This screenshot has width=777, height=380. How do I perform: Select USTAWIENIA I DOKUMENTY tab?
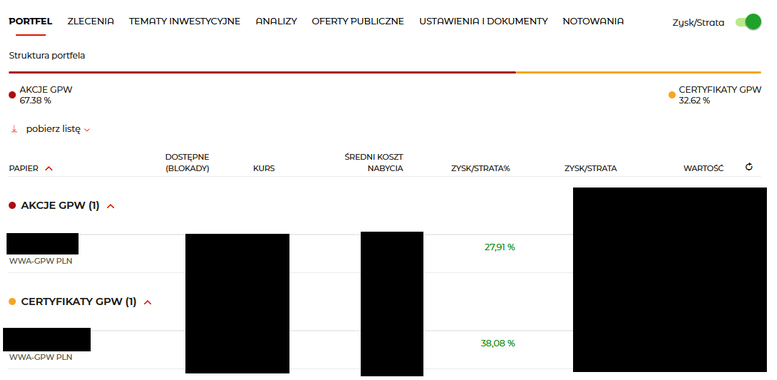[x=484, y=21]
